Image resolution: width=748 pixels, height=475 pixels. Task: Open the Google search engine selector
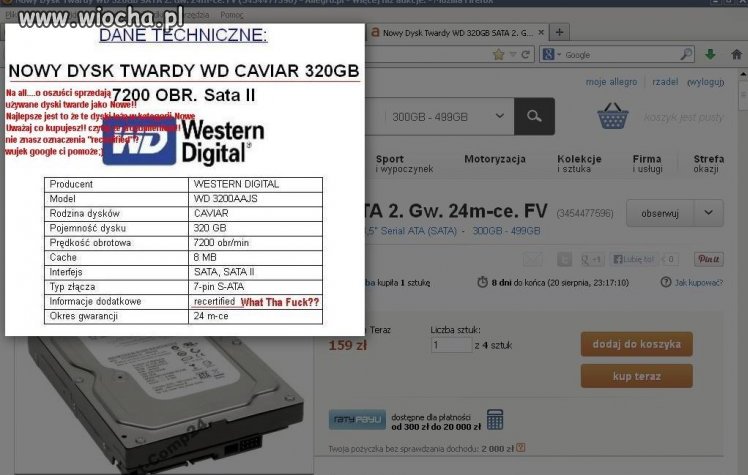(x=551, y=54)
